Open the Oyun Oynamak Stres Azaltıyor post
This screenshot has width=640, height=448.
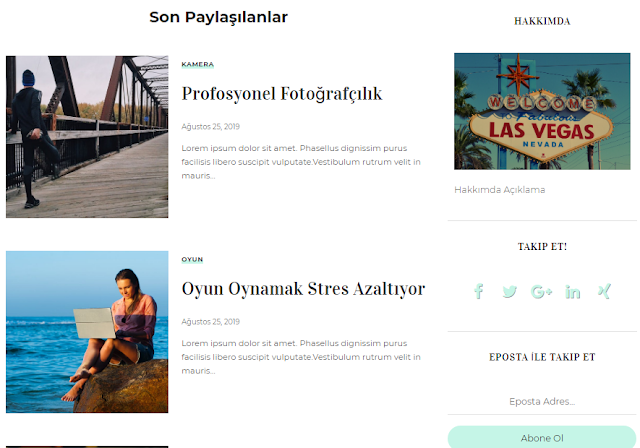click(303, 289)
